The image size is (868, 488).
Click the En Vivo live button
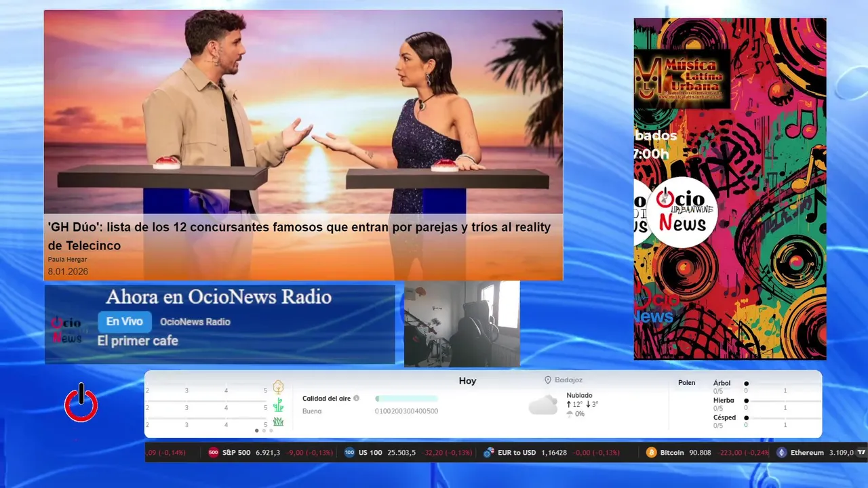[125, 322]
